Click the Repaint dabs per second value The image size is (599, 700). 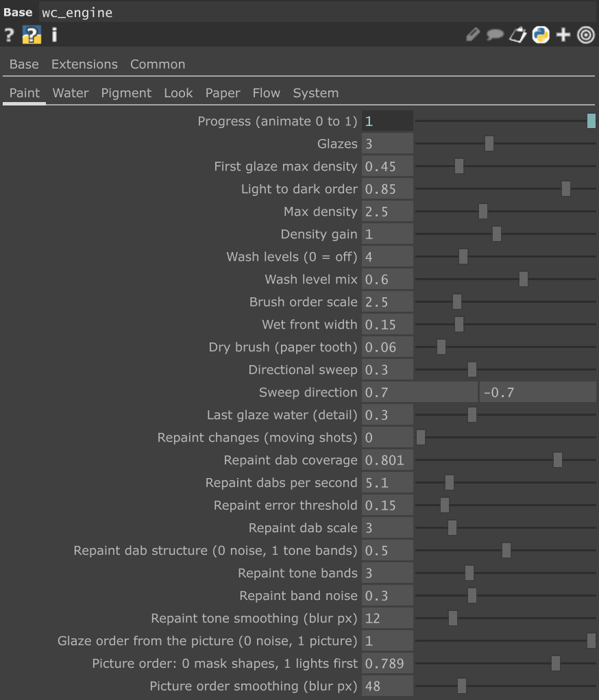tap(387, 483)
